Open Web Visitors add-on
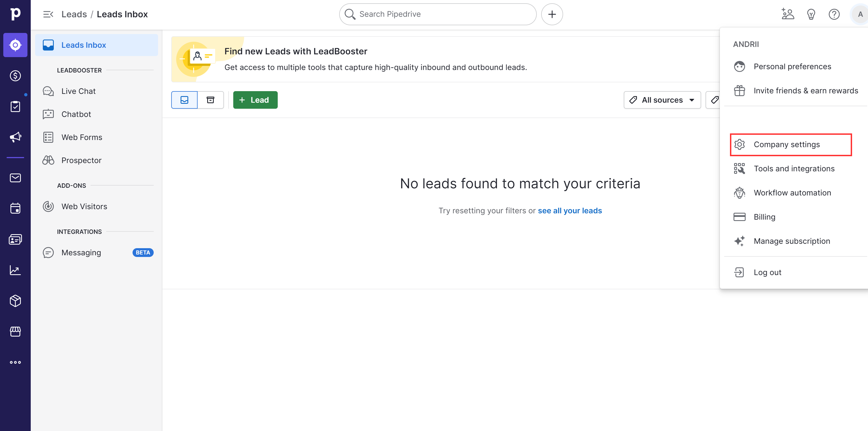 point(96,206)
